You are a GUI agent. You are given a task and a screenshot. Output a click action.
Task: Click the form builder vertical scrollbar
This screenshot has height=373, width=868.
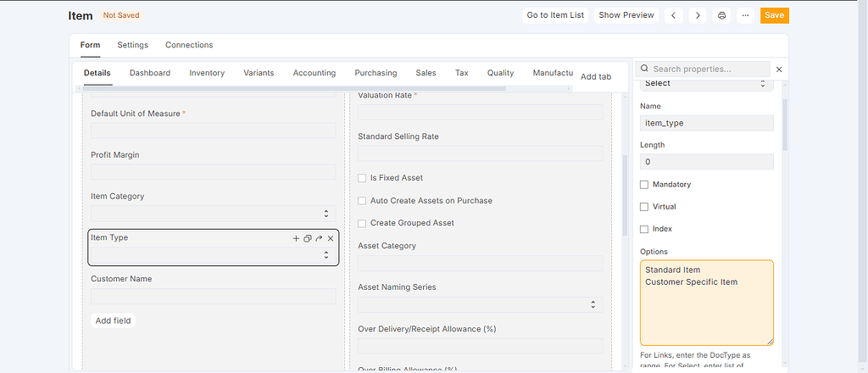coord(625,195)
